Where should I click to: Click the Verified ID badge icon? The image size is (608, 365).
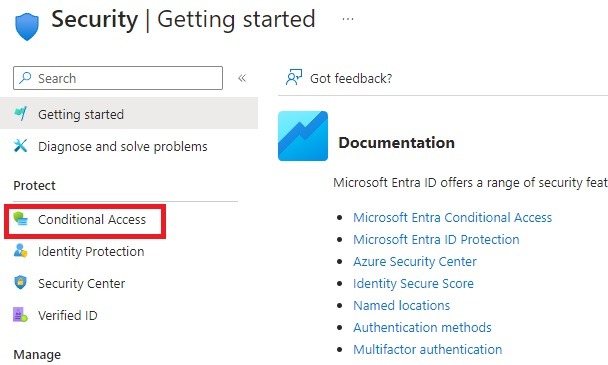click(x=21, y=315)
